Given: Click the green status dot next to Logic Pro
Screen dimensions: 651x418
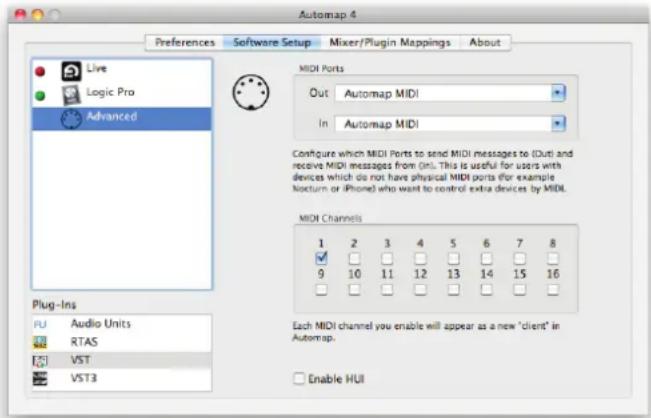Looking at the screenshot, I should click(40, 96).
